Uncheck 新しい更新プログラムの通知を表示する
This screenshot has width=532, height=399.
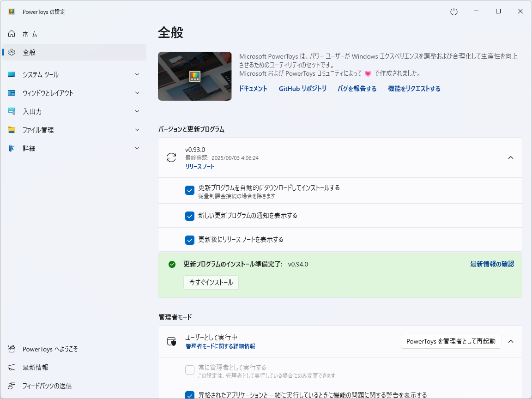(190, 216)
